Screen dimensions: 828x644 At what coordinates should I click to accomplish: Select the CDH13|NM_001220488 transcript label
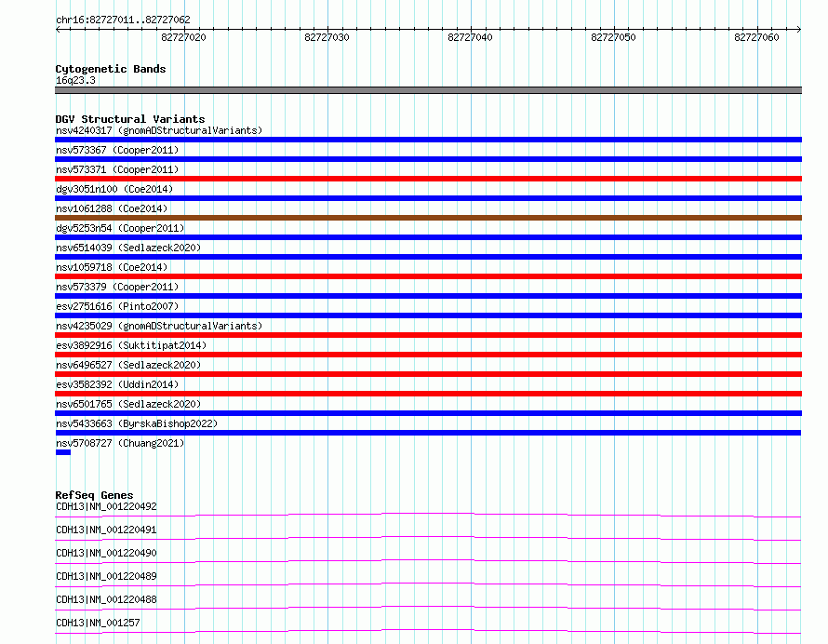pyautogui.click(x=106, y=599)
